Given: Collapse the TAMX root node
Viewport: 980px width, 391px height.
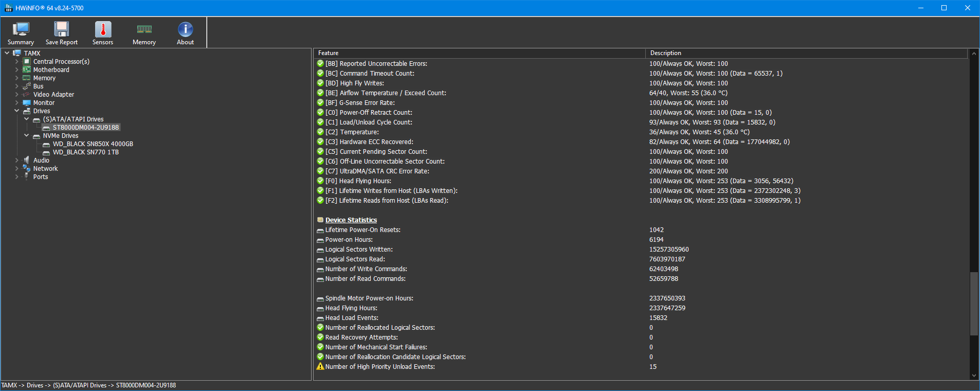Looking at the screenshot, I should (7, 53).
